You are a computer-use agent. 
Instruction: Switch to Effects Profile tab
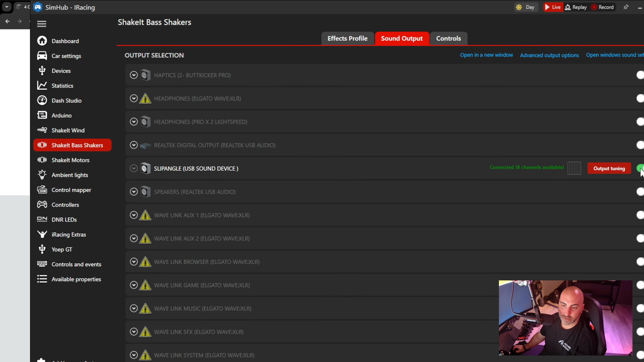[347, 38]
